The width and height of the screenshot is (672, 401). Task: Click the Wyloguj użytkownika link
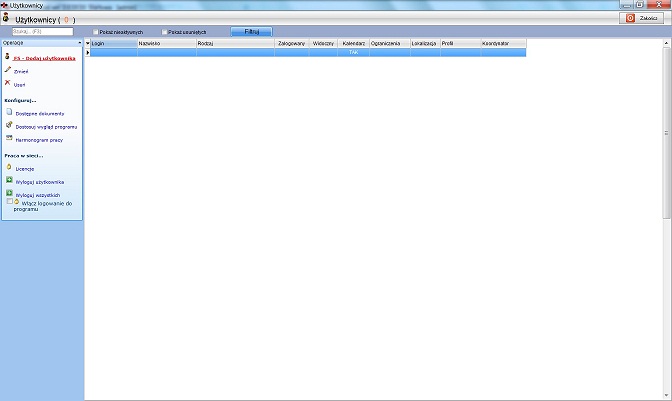40,182
